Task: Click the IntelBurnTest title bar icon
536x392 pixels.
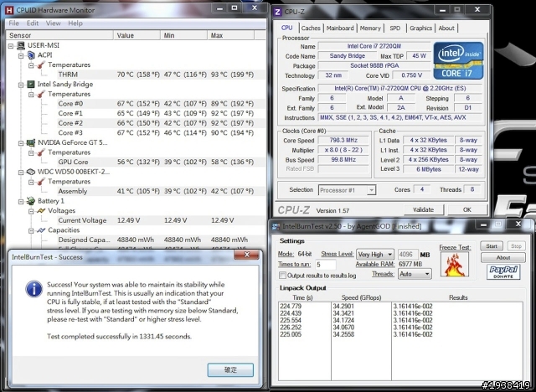Action: 276,226
